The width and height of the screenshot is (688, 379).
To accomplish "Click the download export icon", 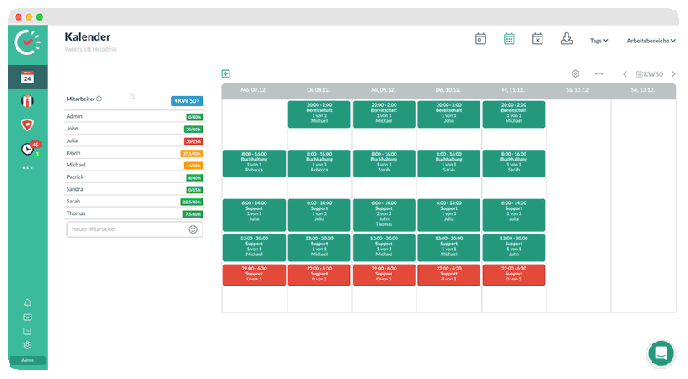I will 567,39.
